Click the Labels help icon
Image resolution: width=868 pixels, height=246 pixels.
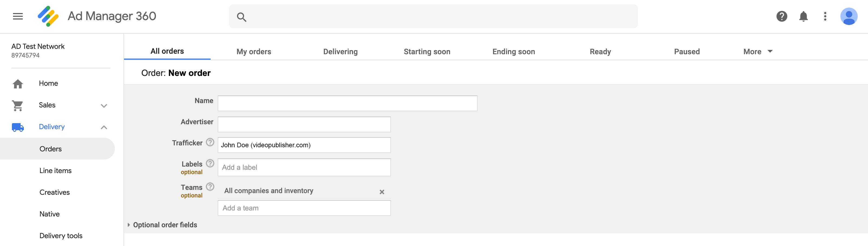[210, 163]
